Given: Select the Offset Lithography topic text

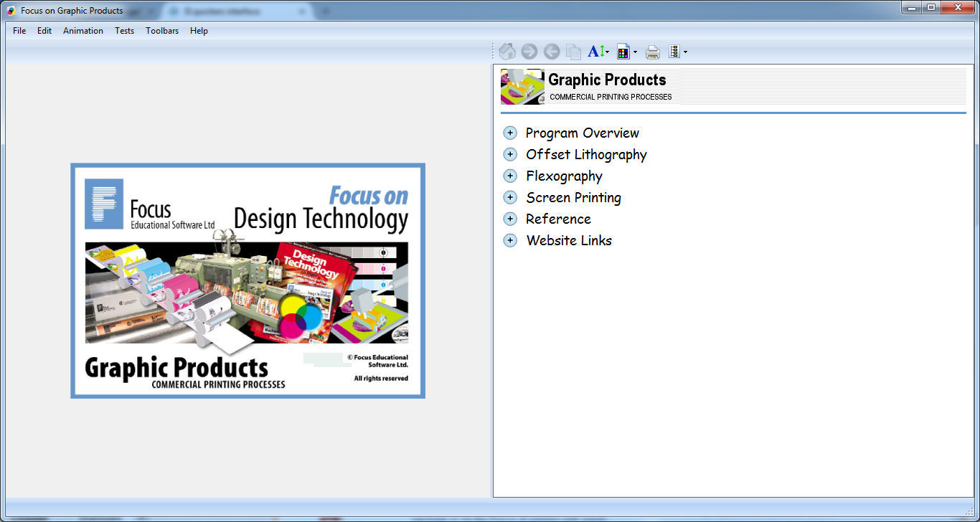Looking at the screenshot, I should click(x=586, y=154).
